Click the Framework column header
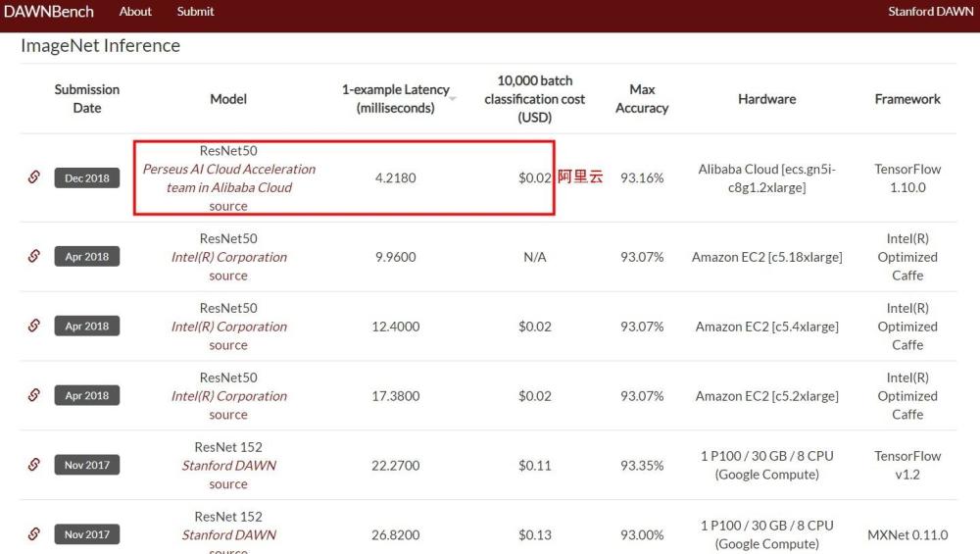The height and width of the screenshot is (554, 980). [x=907, y=99]
